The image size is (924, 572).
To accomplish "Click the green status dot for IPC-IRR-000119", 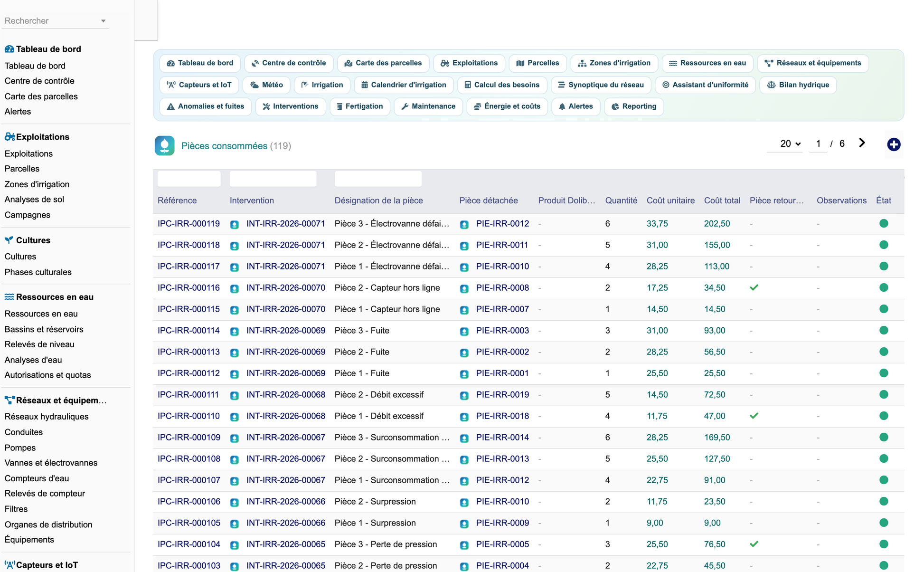I will [x=884, y=224].
